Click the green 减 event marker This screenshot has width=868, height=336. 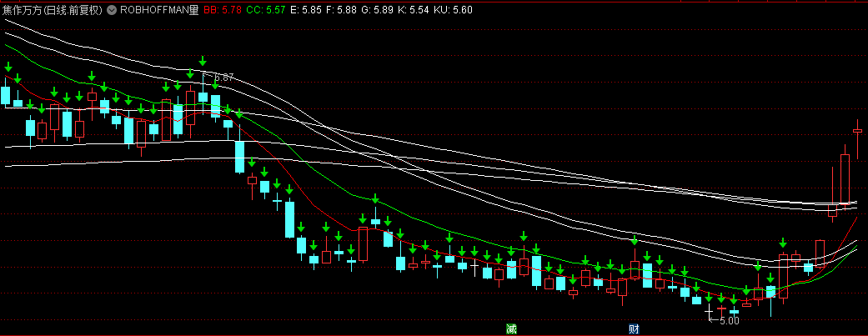pyautogui.click(x=511, y=329)
